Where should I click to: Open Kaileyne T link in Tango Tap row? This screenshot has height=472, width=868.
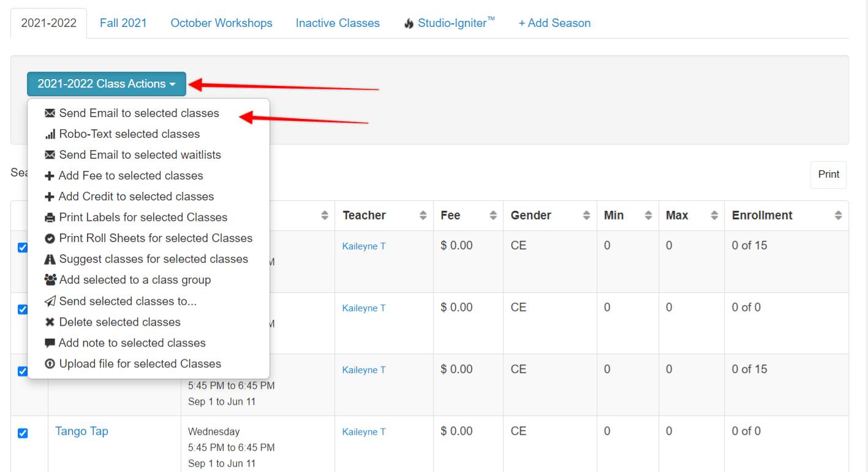tap(364, 432)
